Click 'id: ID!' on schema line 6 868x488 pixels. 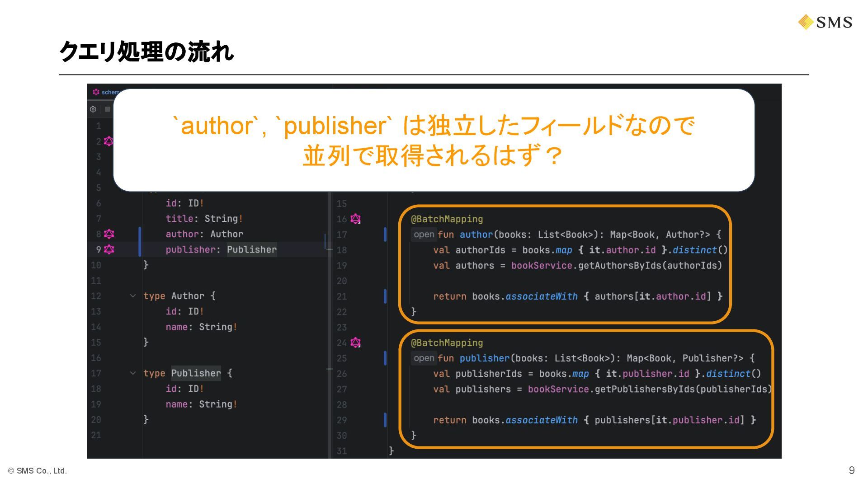pos(184,203)
